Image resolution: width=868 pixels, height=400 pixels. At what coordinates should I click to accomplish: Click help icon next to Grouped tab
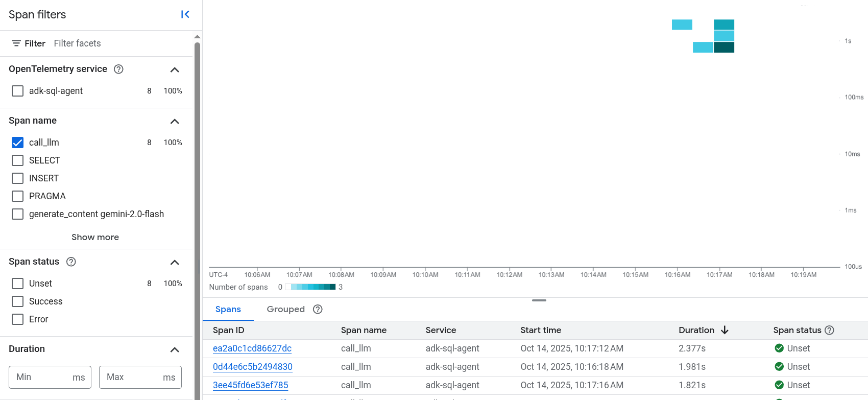pos(318,309)
